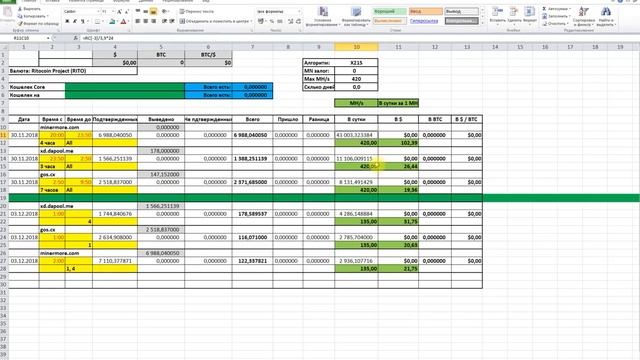This screenshot has width=640, height=360.
Task: Toggle bold formatting
Action: [x=67, y=21]
